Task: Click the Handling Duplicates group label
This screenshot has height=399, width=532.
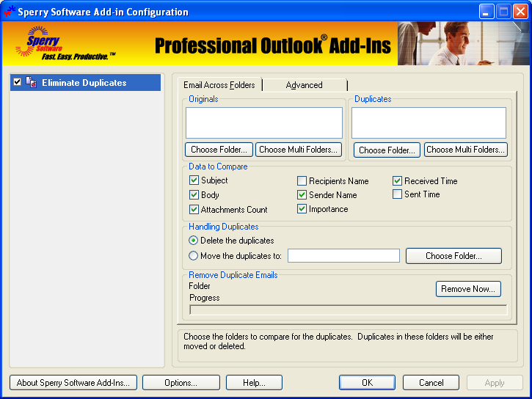Action: pos(224,227)
